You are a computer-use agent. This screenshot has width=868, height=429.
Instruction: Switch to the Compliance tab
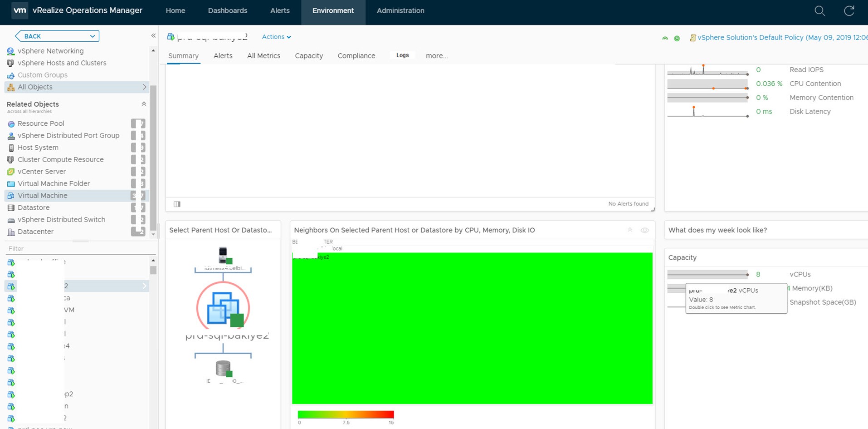point(356,56)
